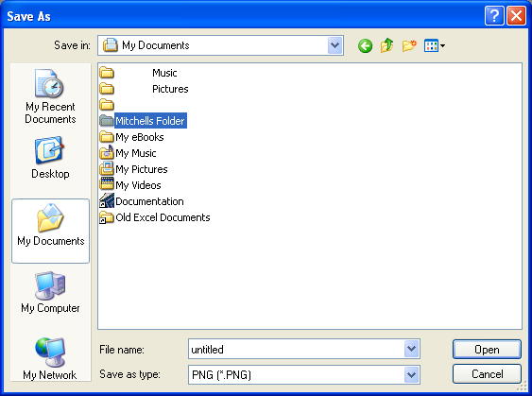Expand the Save in location dropdown

335,45
